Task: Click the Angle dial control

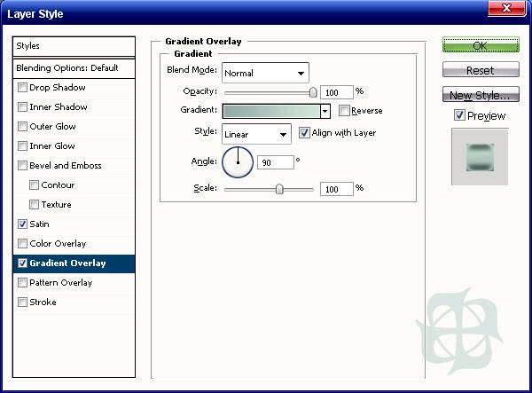Action: pos(238,162)
